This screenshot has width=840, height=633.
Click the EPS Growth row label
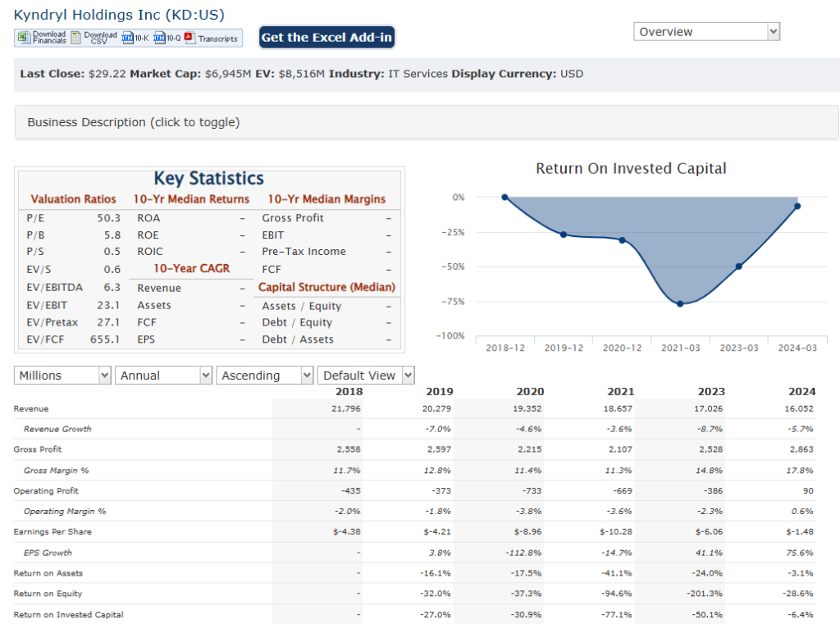(48, 553)
